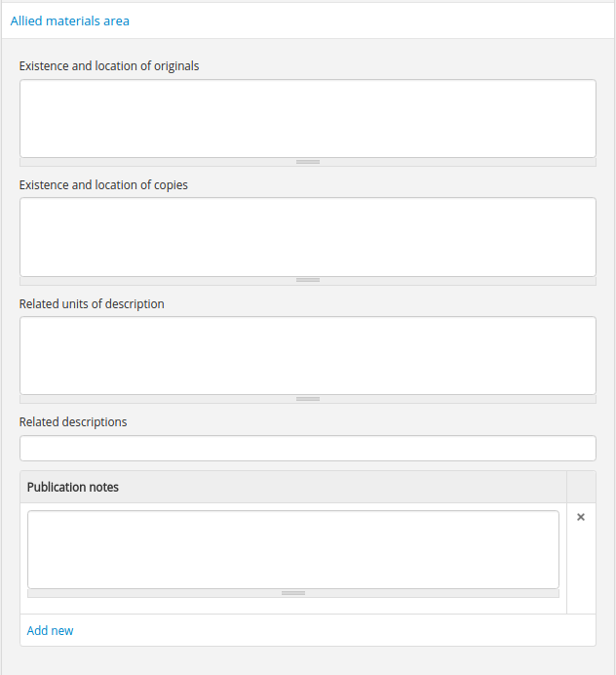Click the "Existence and location of copies" label
616x675 pixels.
pyautogui.click(x=103, y=185)
